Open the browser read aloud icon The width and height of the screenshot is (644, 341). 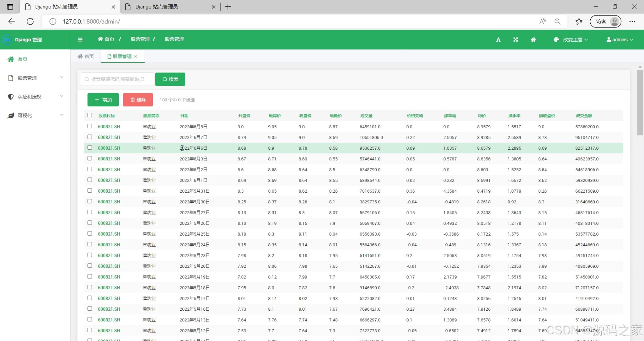(x=542, y=21)
